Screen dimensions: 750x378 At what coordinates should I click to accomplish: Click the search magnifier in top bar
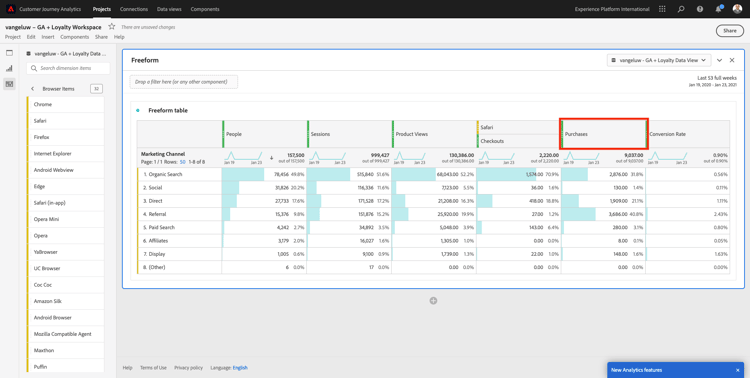pos(681,9)
